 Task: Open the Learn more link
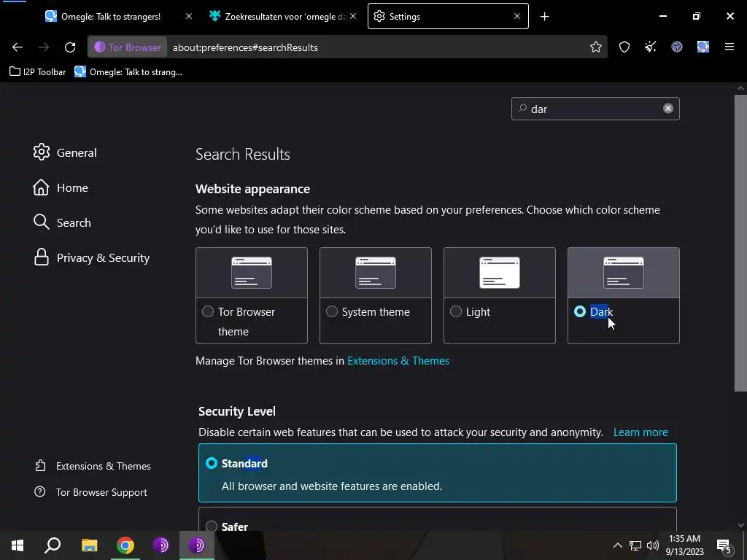[640, 432]
